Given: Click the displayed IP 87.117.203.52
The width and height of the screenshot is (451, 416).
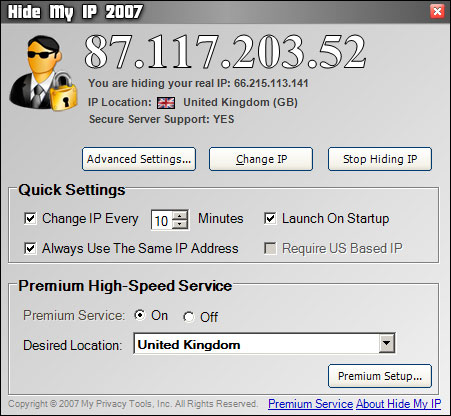Looking at the screenshot, I should 225,52.
